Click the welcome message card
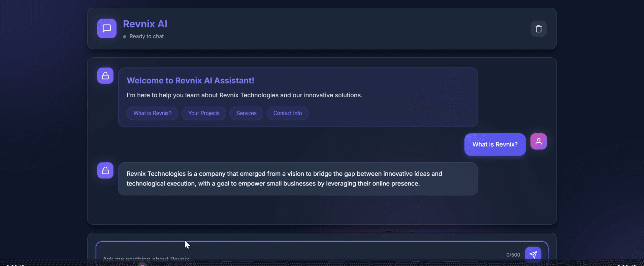The width and height of the screenshot is (644, 266). (x=298, y=98)
